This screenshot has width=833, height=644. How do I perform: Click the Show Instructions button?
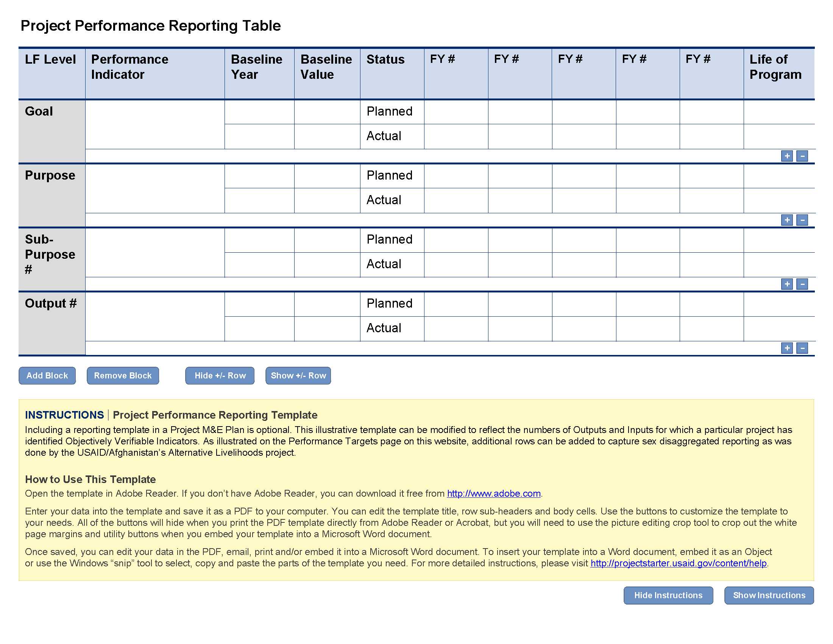[x=771, y=594]
